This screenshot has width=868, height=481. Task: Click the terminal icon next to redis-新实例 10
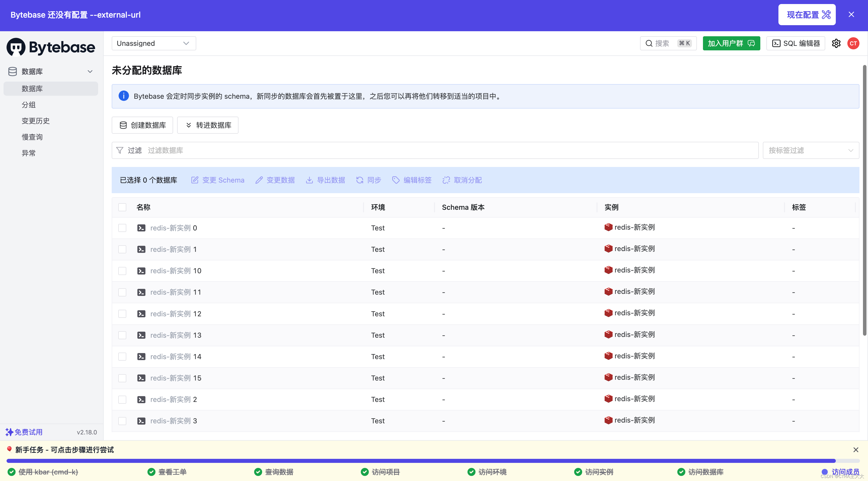click(x=141, y=270)
